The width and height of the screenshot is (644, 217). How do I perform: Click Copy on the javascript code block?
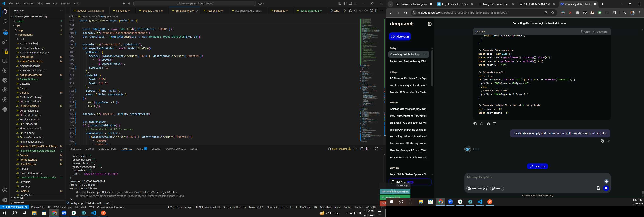pos(585,32)
